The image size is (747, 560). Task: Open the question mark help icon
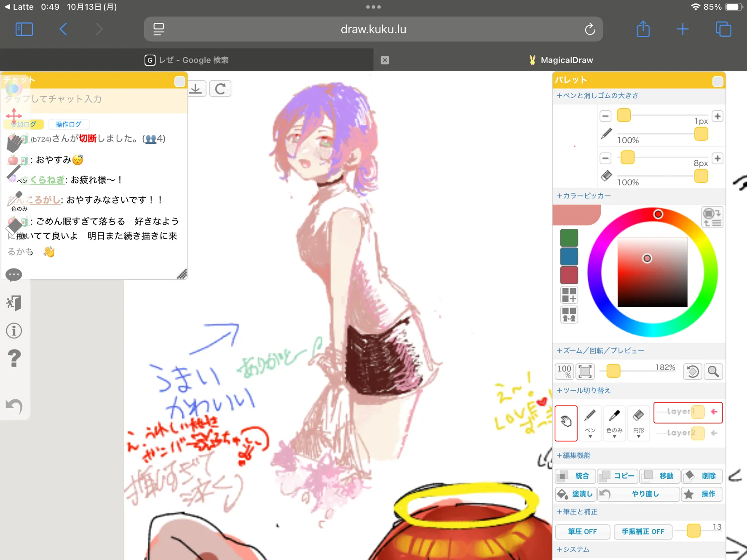tap(14, 359)
